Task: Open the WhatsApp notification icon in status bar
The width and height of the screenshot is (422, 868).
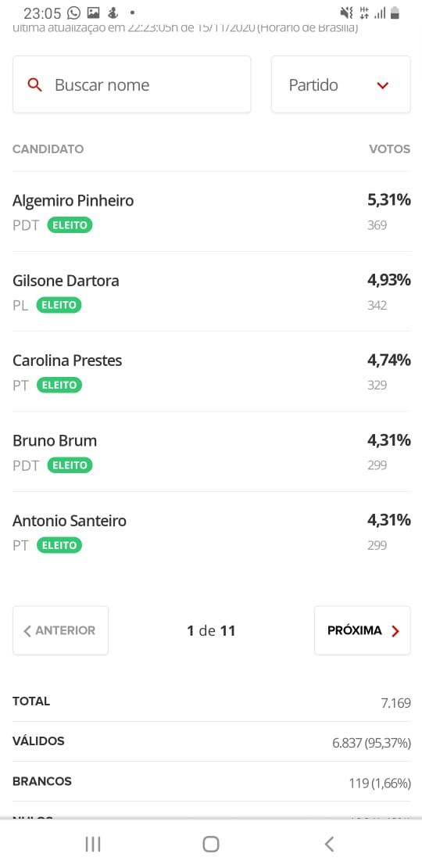Action: 73,13
